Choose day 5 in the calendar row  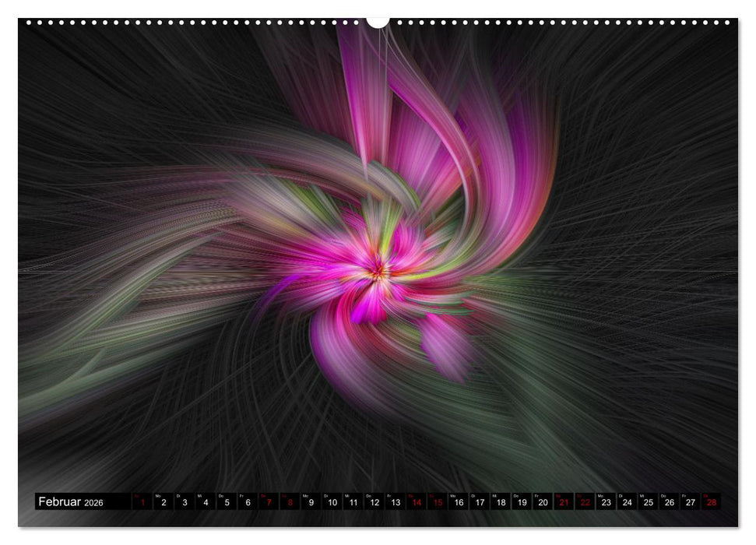tap(227, 502)
